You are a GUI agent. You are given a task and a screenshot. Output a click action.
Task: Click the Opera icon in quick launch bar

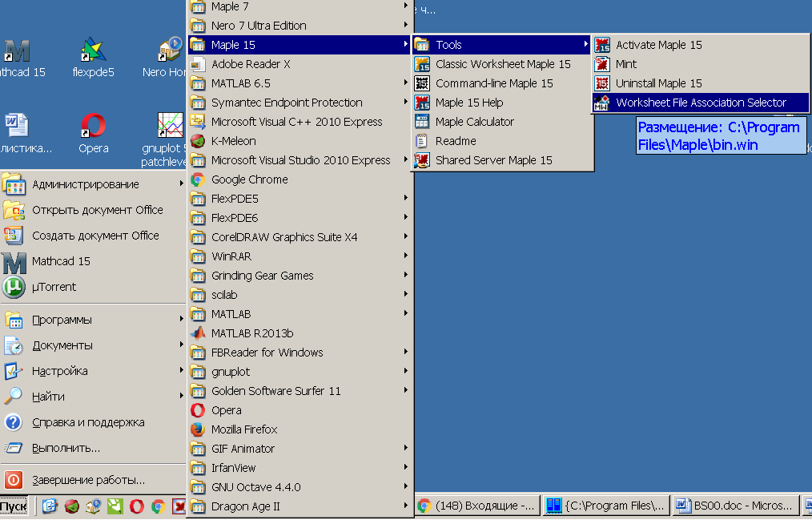point(137,506)
